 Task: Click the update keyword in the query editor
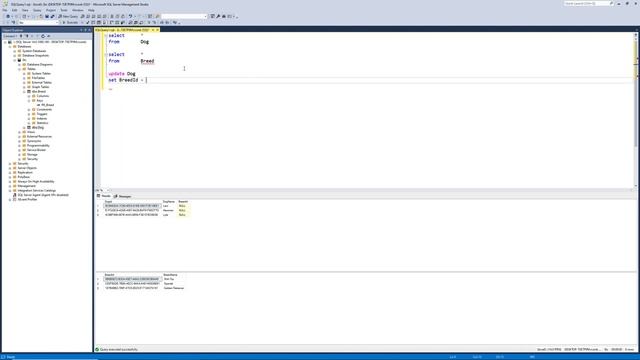pos(116,73)
